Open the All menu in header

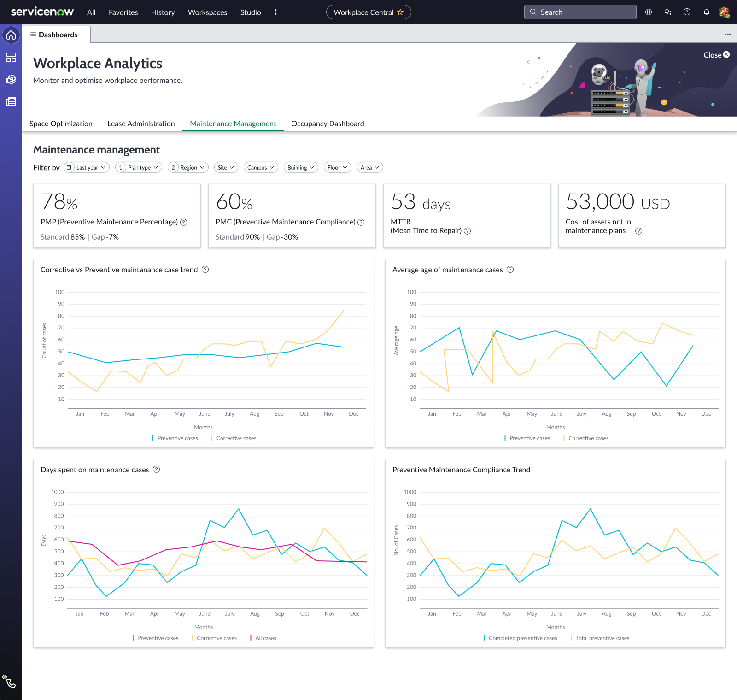point(91,12)
